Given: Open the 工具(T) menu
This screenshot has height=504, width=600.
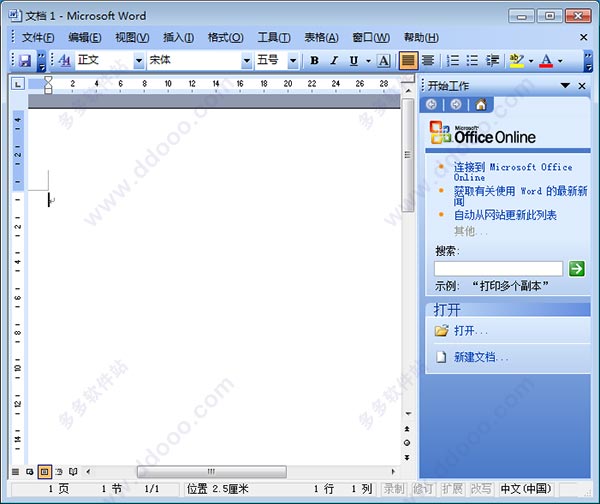Looking at the screenshot, I should point(274,38).
